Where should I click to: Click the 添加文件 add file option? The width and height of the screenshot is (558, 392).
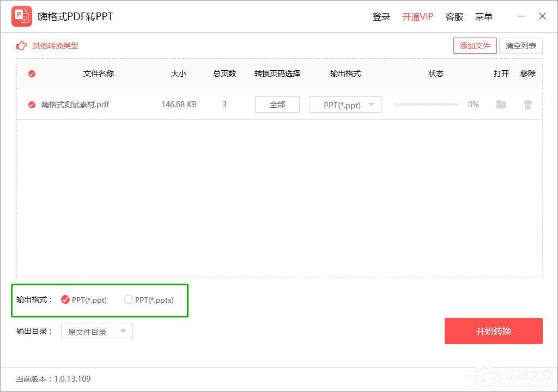click(x=475, y=46)
